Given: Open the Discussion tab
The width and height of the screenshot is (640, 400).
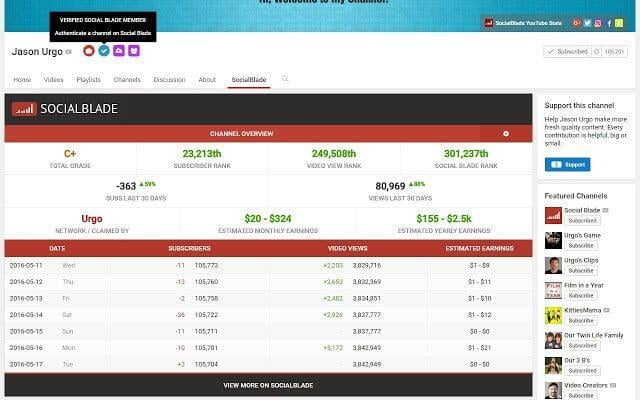Looking at the screenshot, I should (169, 80).
